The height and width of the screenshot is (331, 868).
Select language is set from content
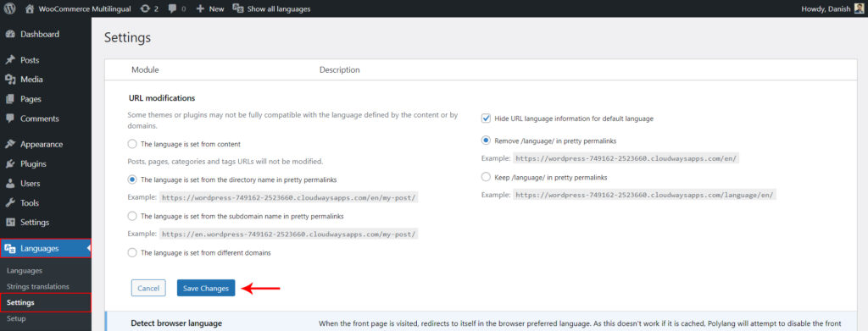[131, 144]
